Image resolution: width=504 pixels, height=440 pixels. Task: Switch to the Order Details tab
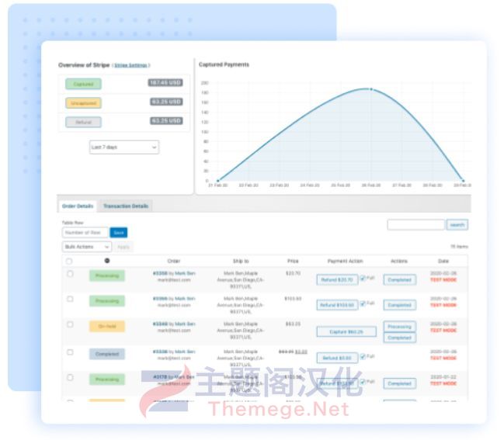click(x=78, y=206)
